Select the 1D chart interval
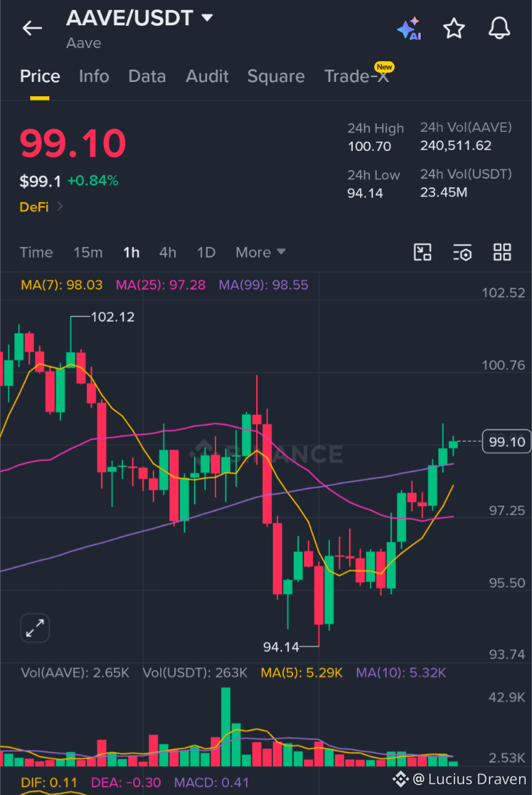532x795 pixels. tap(206, 253)
